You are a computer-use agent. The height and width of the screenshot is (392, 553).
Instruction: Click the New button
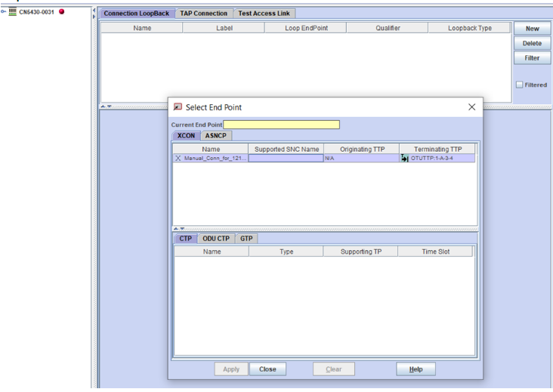click(532, 29)
